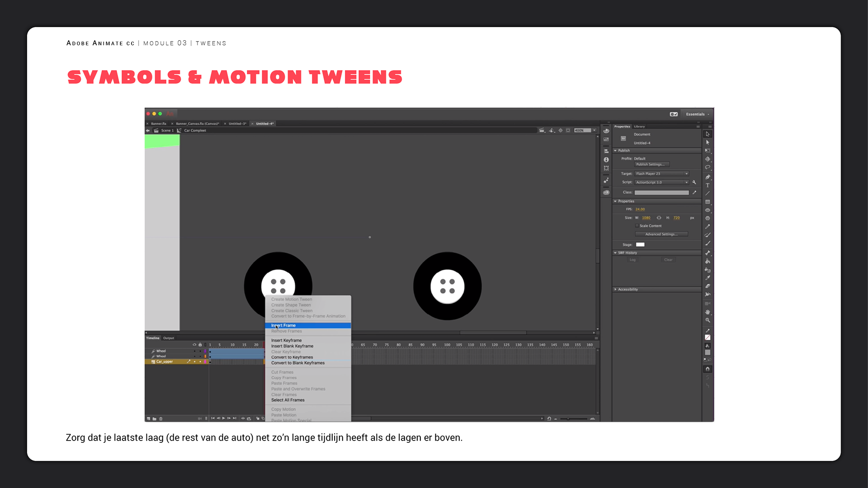Image resolution: width=868 pixels, height=488 pixels.
Task: Choose the Lasso tool
Action: (708, 168)
